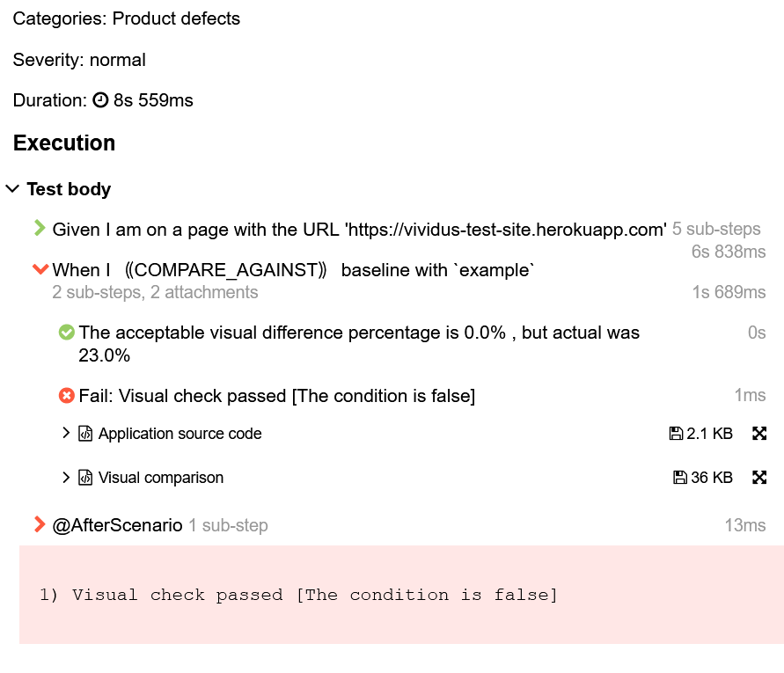Image resolution: width=784 pixels, height=673 pixels.
Task: Select the Fail: Visual check passed step
Action: (x=277, y=396)
